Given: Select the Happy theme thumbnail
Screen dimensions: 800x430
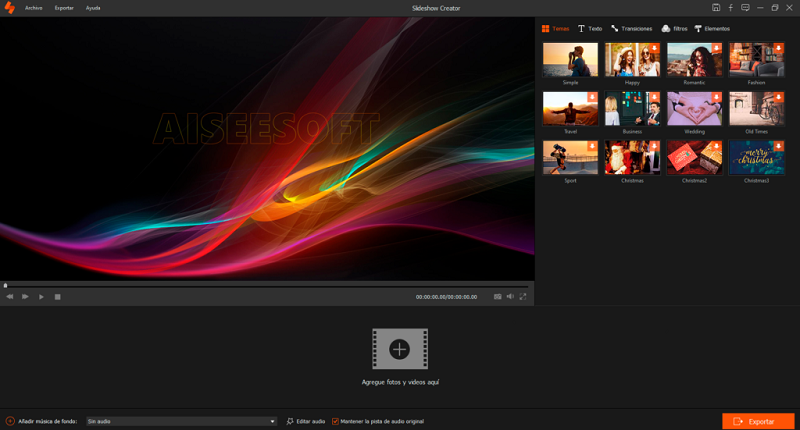Looking at the screenshot, I should (632, 60).
